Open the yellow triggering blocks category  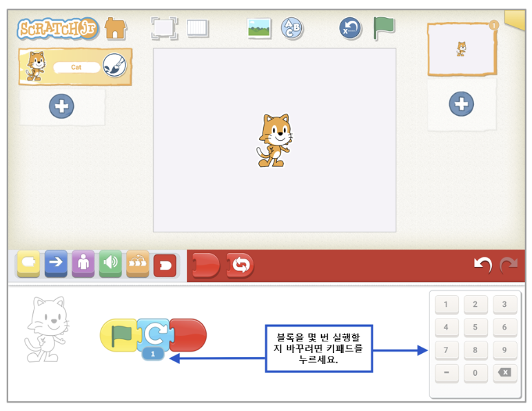pyautogui.click(x=28, y=264)
